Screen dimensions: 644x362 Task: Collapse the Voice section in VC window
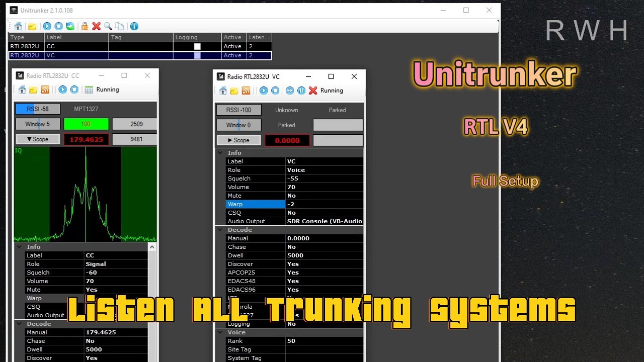click(220, 332)
